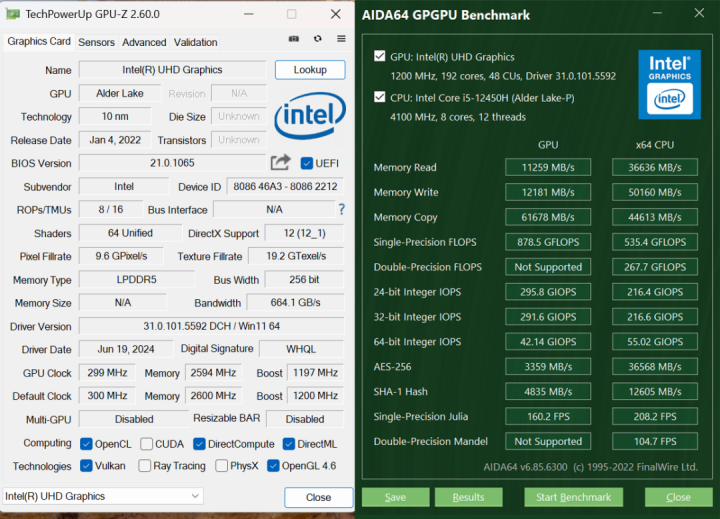Click CPU 32-bit Integer IOPS 216.6 GIOPS
Image resolution: width=720 pixels, height=519 pixels.
[x=655, y=316]
